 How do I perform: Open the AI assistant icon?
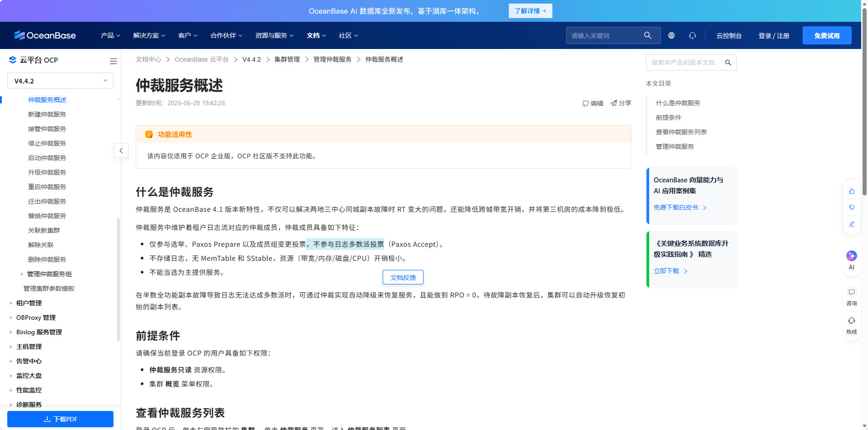click(x=852, y=256)
